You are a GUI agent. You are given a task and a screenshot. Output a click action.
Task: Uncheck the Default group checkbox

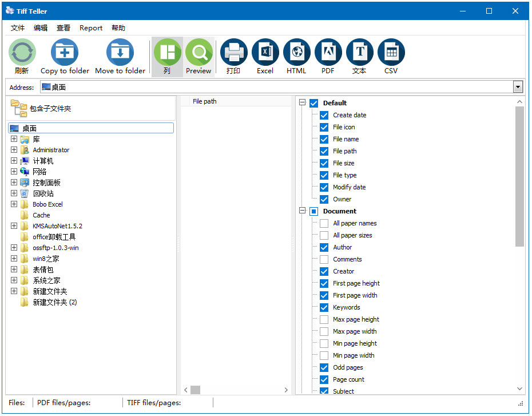tap(314, 103)
